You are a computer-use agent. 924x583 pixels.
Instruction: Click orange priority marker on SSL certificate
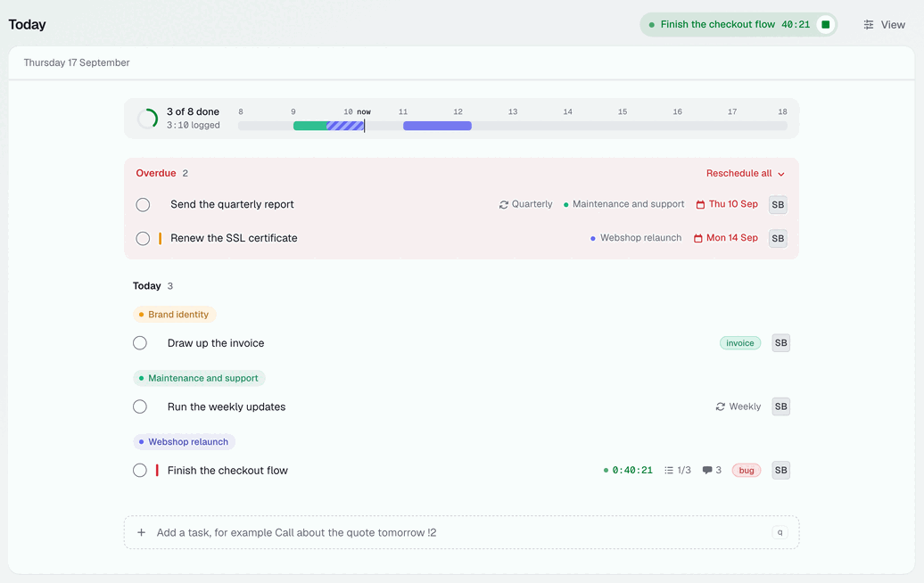(x=160, y=239)
